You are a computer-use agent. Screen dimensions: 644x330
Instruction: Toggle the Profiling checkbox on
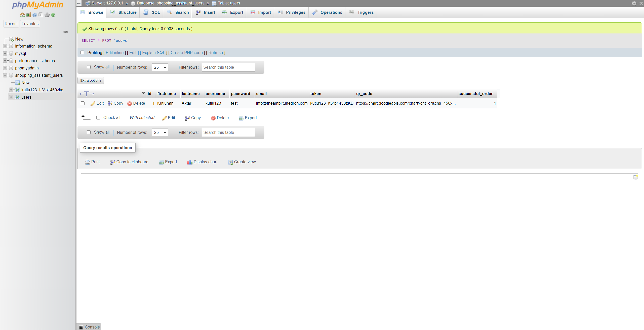pyautogui.click(x=83, y=52)
